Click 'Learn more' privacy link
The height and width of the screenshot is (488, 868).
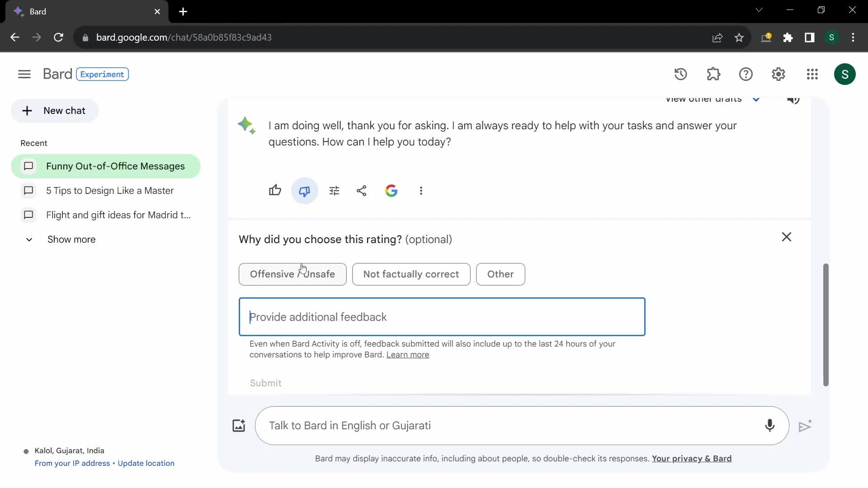click(x=408, y=355)
